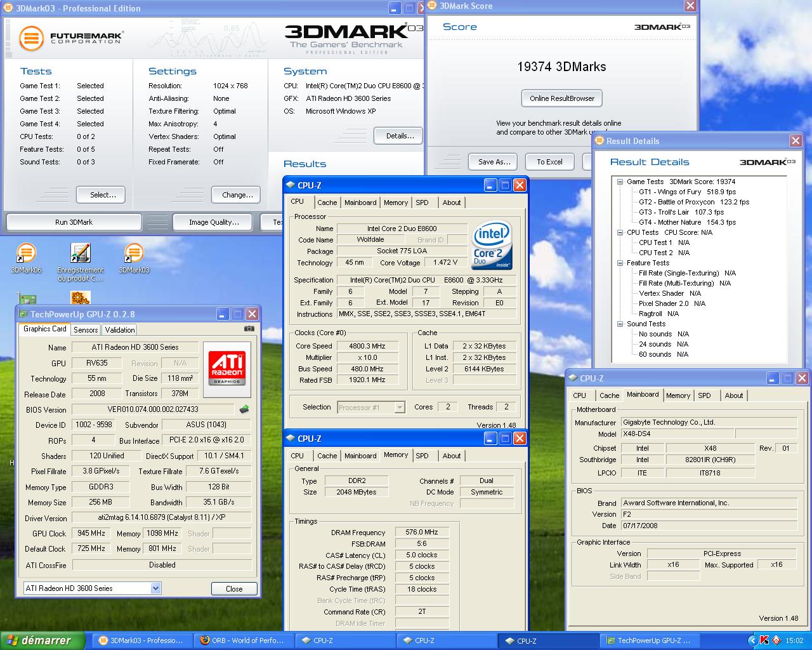Open About tab in CPU-Z processor window
Screen dimensions: 812x650
452,202
